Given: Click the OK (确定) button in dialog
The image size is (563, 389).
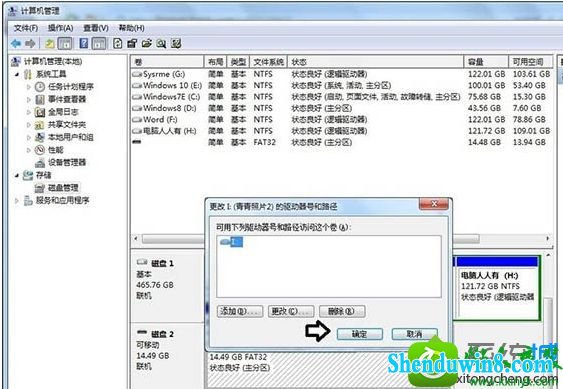Looking at the screenshot, I should point(360,334).
